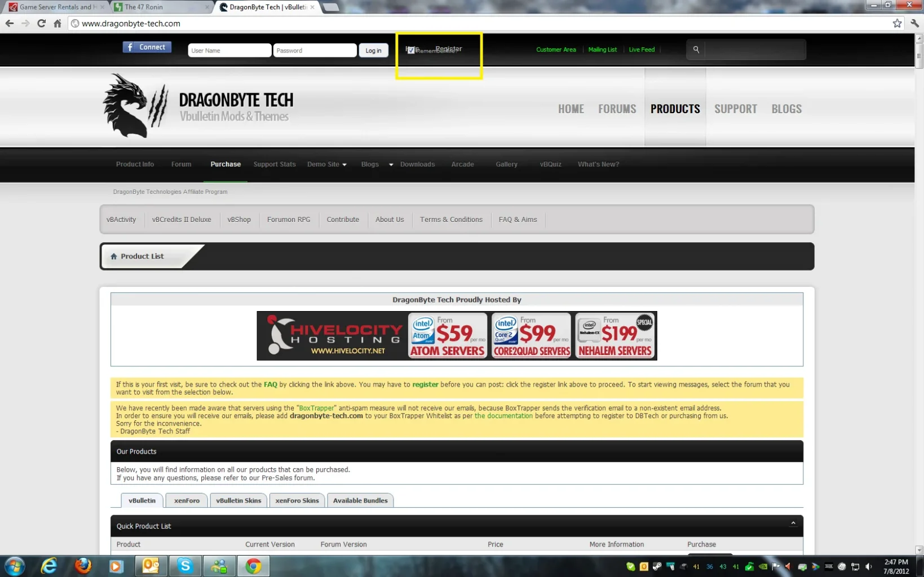Focus the User Name field

pos(229,50)
